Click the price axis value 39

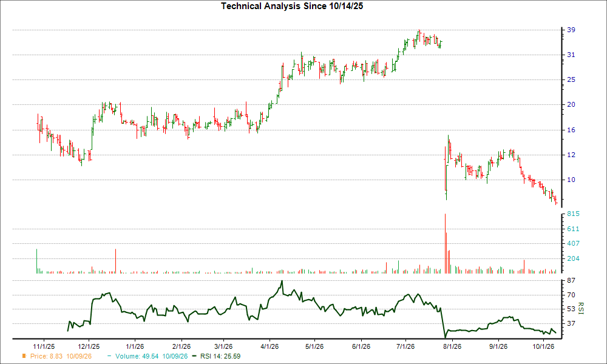pyautogui.click(x=571, y=30)
